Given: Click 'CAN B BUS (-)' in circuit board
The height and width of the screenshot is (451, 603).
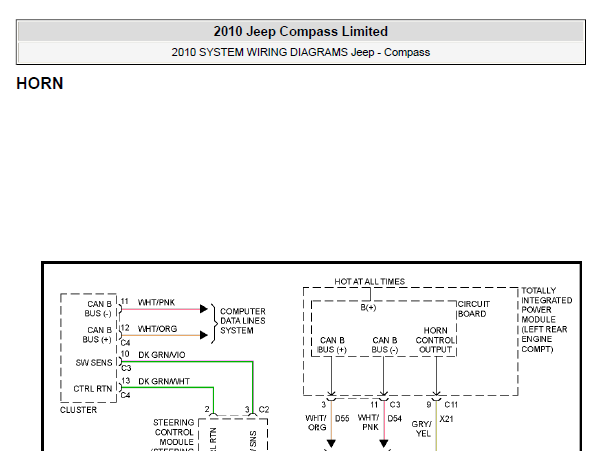Looking at the screenshot, I should pos(385,345).
